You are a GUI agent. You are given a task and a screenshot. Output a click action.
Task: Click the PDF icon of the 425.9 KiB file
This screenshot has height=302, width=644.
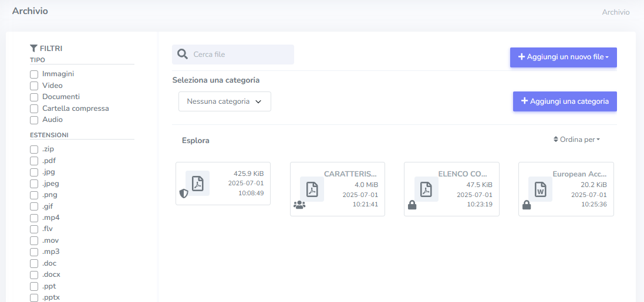coord(197,183)
